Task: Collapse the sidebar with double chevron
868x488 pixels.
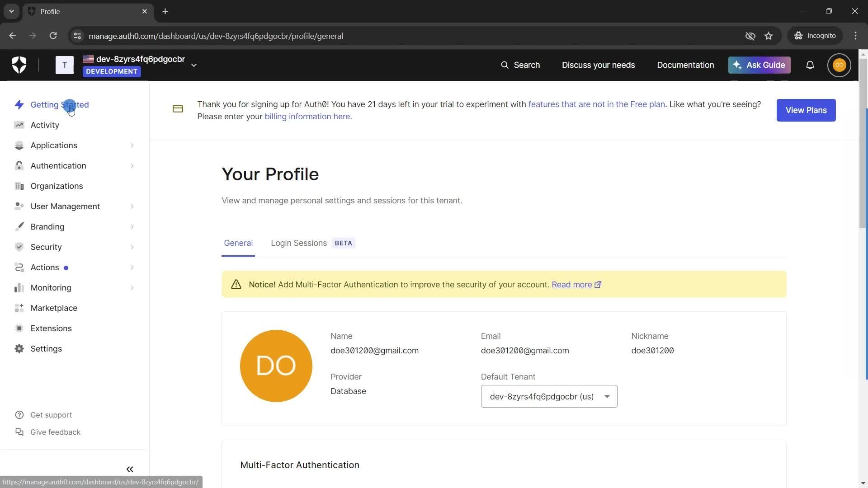Action: pyautogui.click(x=130, y=469)
